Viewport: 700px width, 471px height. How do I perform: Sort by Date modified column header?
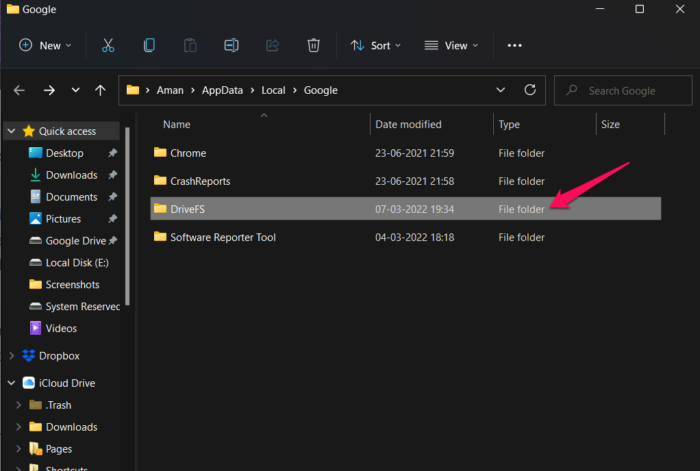pos(408,125)
